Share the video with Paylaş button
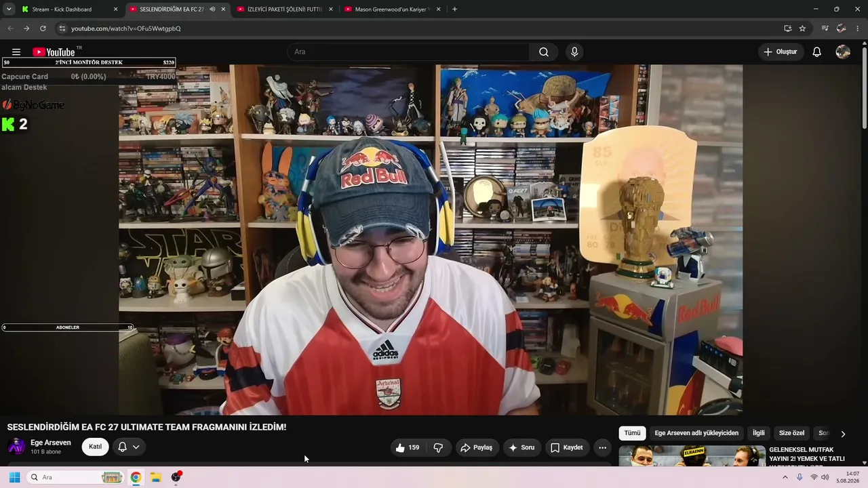 pyautogui.click(x=476, y=447)
